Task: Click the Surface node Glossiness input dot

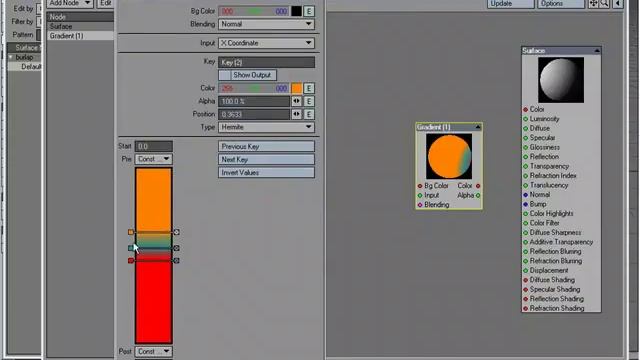Action: (x=526, y=147)
